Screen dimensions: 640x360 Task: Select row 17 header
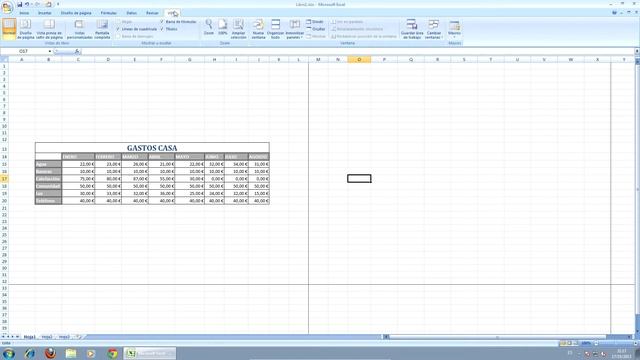click(x=4, y=179)
